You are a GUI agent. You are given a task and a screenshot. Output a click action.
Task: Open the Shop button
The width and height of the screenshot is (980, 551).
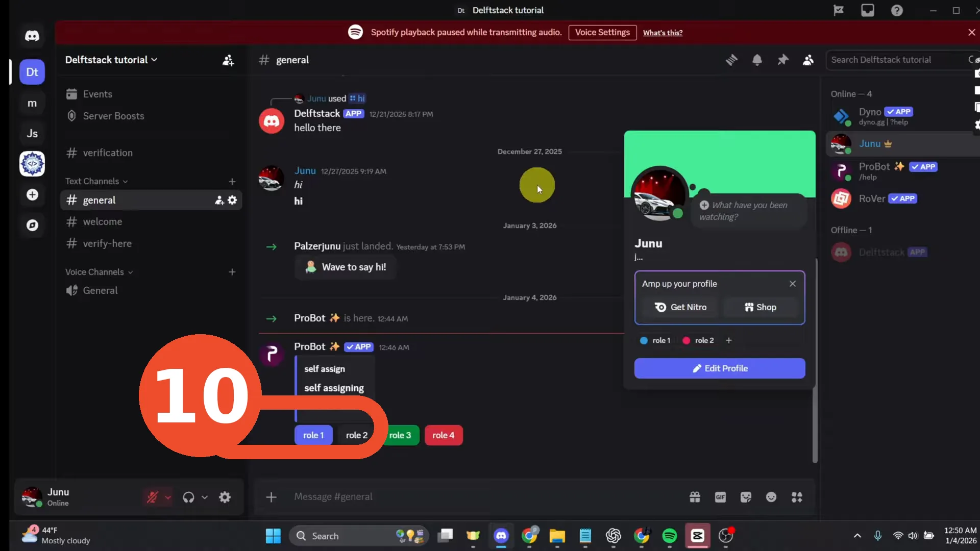coord(761,307)
